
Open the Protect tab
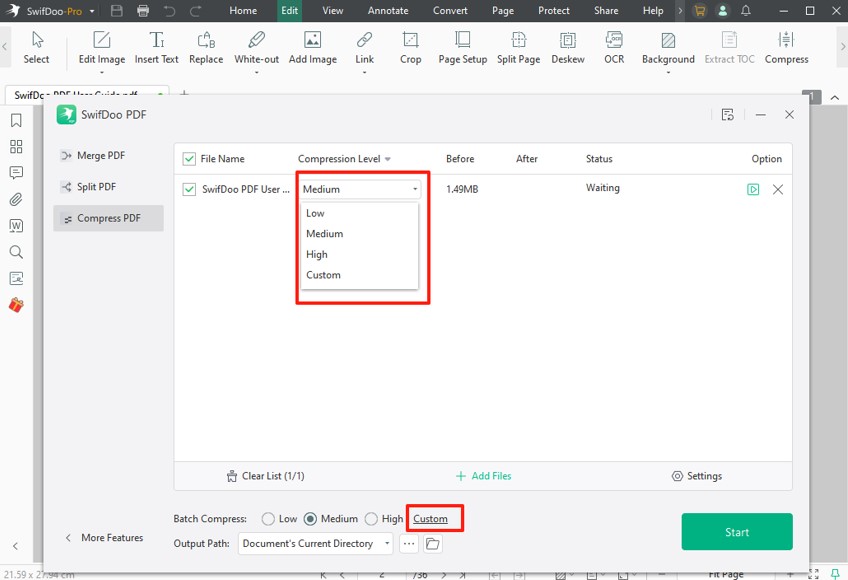[x=554, y=11]
